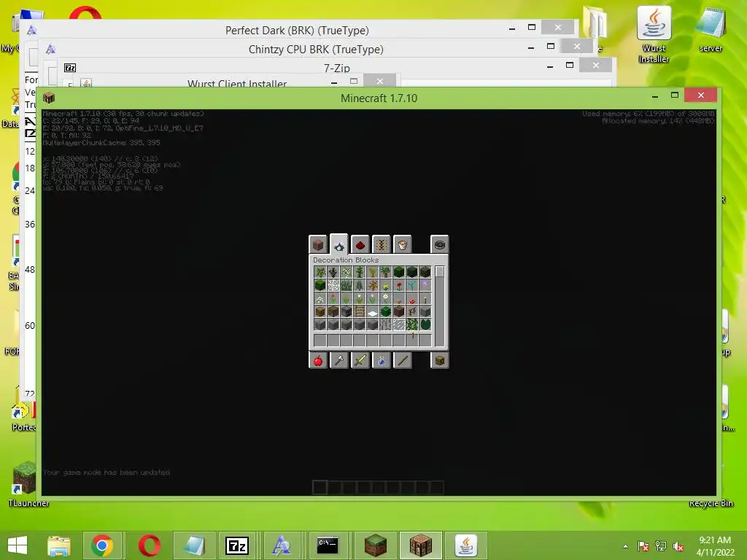Pick the oxeye daisy flower

(x=386, y=298)
